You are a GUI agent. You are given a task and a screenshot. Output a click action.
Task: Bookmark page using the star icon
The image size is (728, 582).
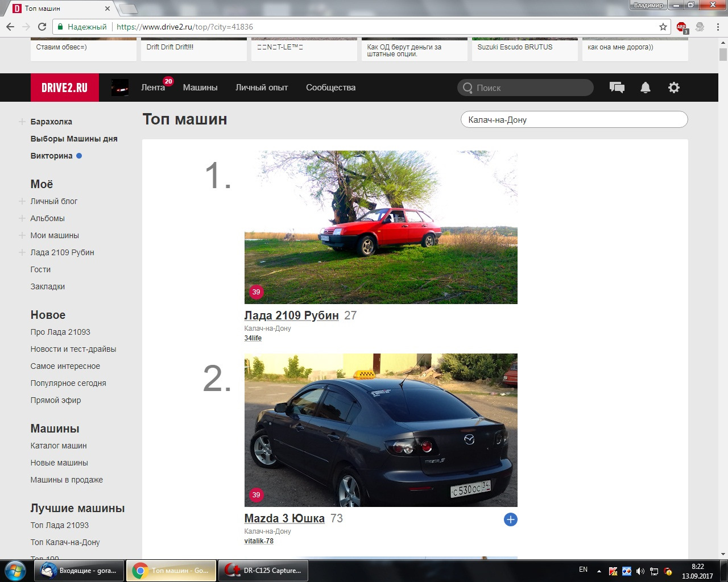[x=663, y=27]
